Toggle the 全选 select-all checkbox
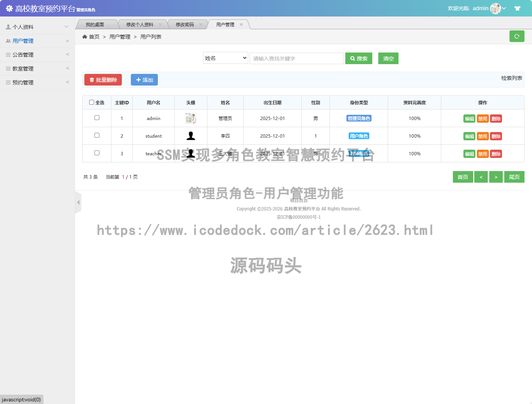Viewport: 532px width, 404px height. click(x=91, y=102)
